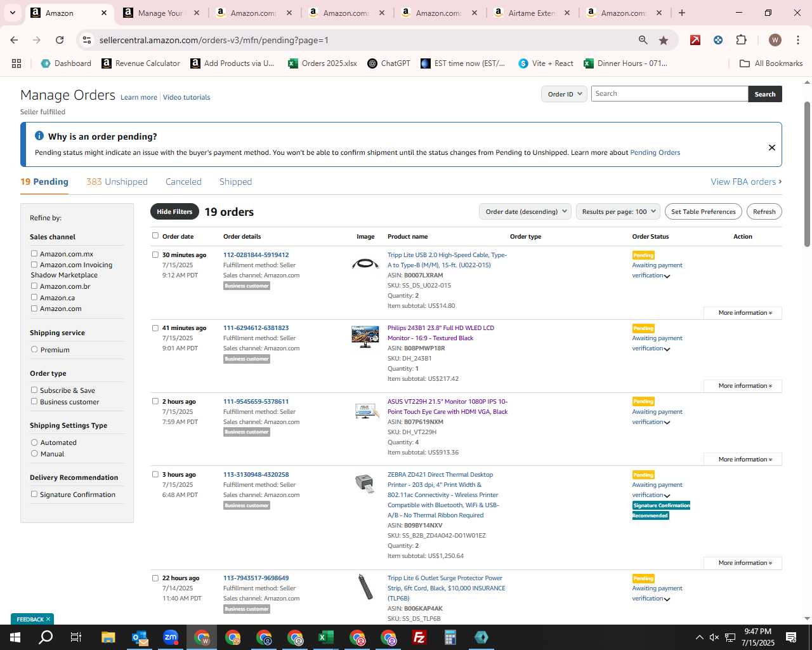Open Zoom from the taskbar
The image size is (812, 650).
(x=171, y=637)
